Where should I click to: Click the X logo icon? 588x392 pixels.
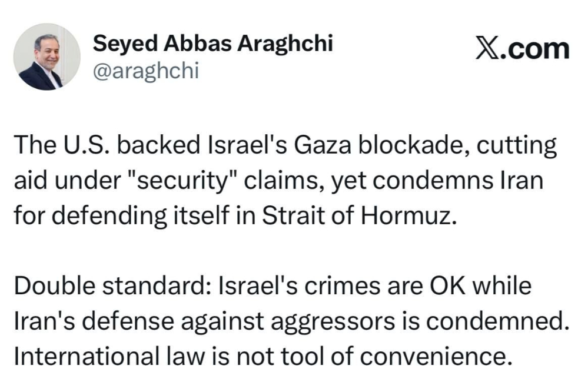pos(488,49)
